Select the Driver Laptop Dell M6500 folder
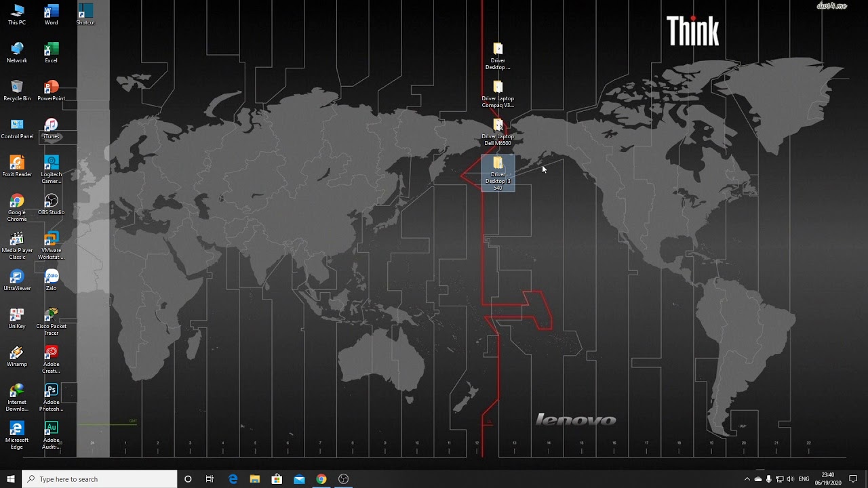The image size is (868, 488). (x=498, y=131)
